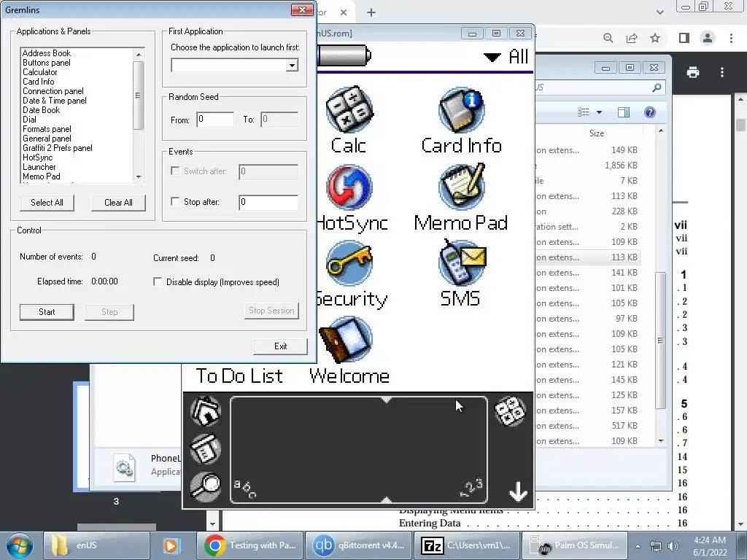Screen dimensions: 747x560
Task: Enable the Stop after checkbox
Action: coord(175,201)
